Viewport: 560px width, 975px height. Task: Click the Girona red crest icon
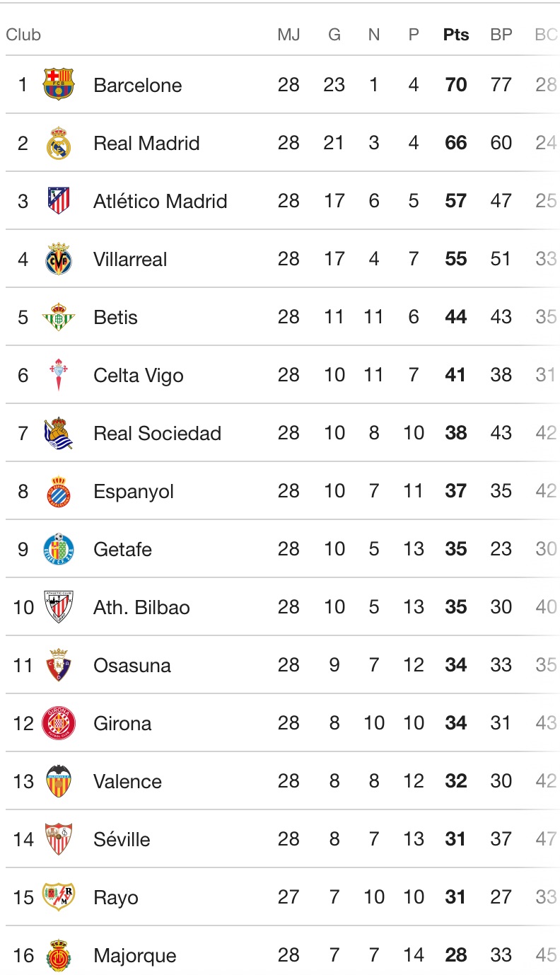(58, 723)
